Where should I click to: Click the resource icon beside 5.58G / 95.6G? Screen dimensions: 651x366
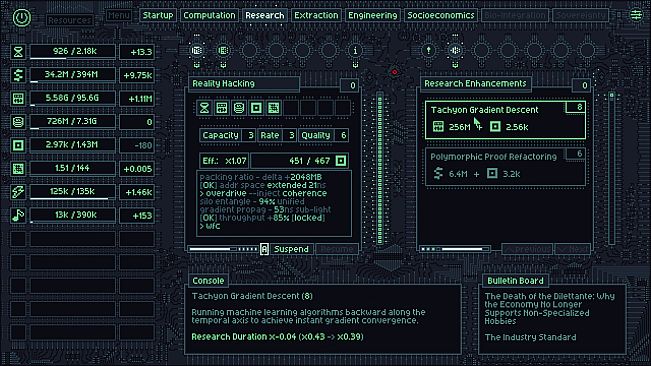coord(18,99)
